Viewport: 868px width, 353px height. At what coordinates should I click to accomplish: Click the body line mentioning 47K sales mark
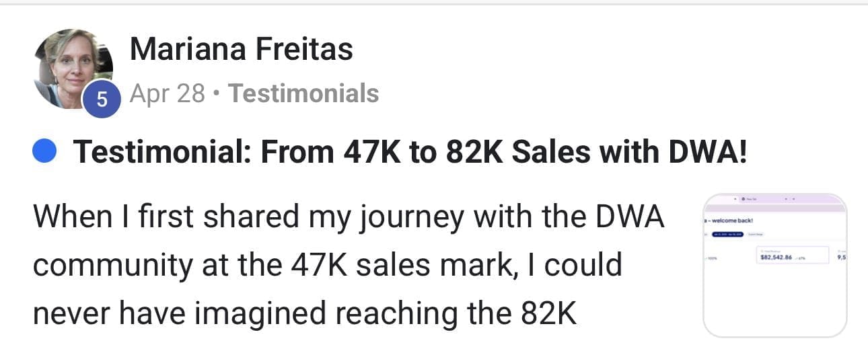[327, 265]
